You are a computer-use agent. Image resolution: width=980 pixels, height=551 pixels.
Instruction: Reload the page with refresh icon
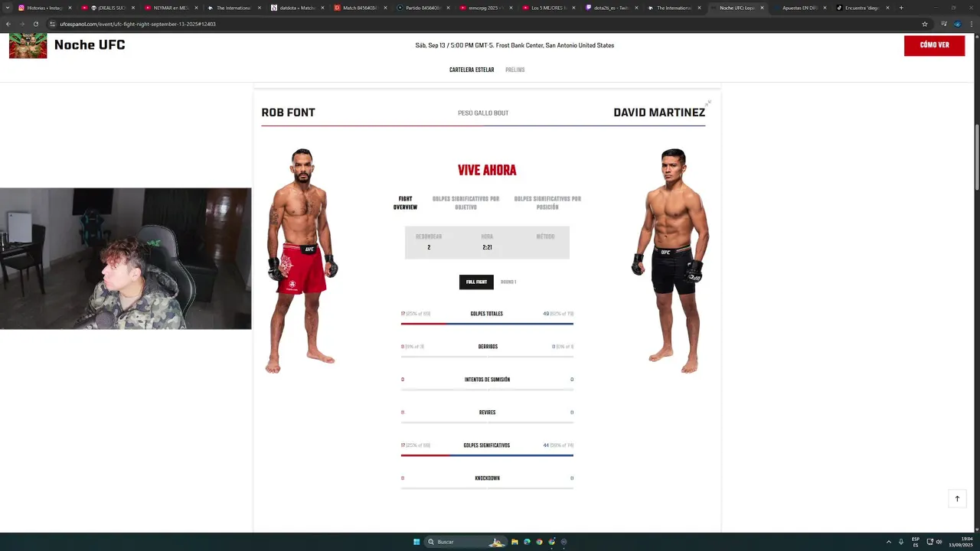click(x=36, y=24)
